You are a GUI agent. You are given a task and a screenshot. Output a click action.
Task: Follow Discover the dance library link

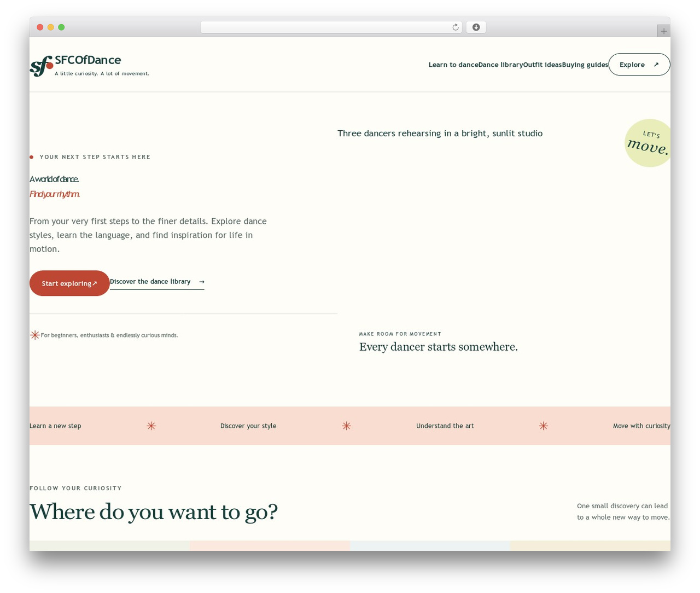click(x=157, y=282)
